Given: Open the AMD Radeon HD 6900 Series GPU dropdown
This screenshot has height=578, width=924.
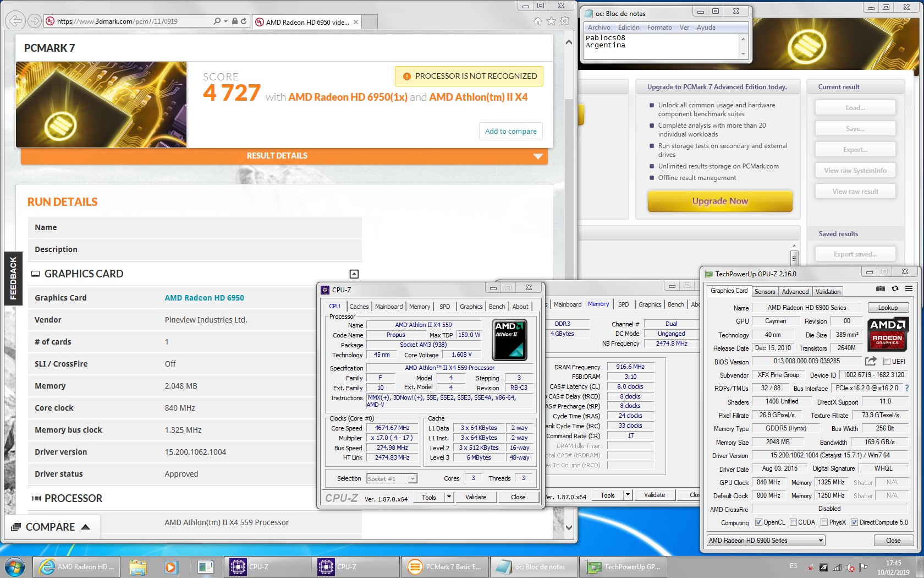Looking at the screenshot, I should click(x=766, y=541).
